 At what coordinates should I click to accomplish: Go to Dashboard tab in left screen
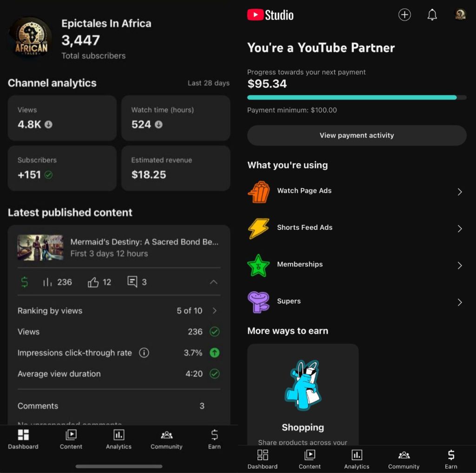[x=23, y=439]
